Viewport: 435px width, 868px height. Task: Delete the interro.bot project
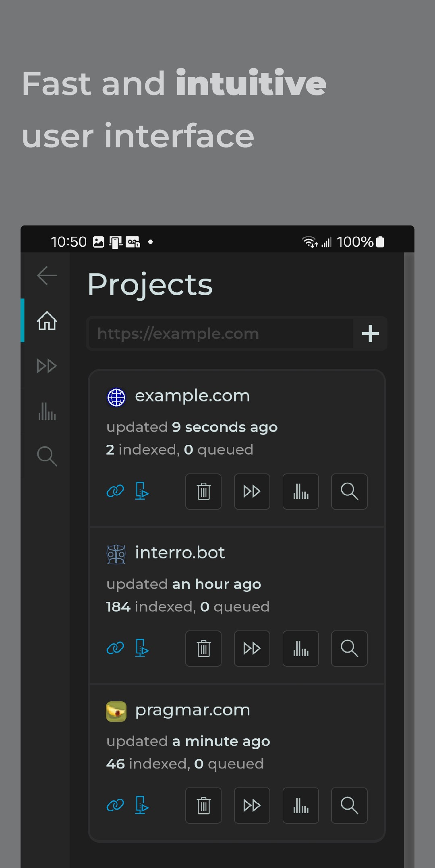tap(203, 649)
